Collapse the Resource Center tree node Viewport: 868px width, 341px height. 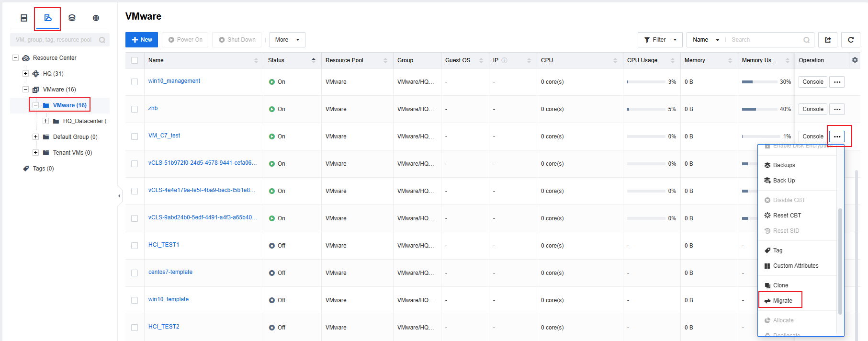pos(15,57)
